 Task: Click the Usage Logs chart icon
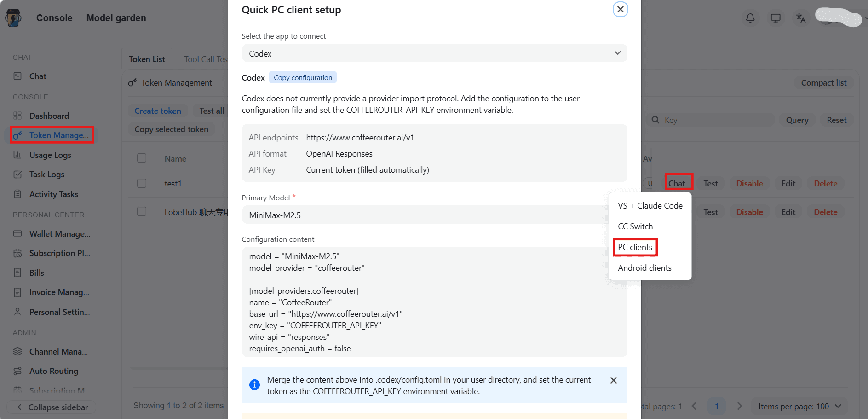point(17,155)
